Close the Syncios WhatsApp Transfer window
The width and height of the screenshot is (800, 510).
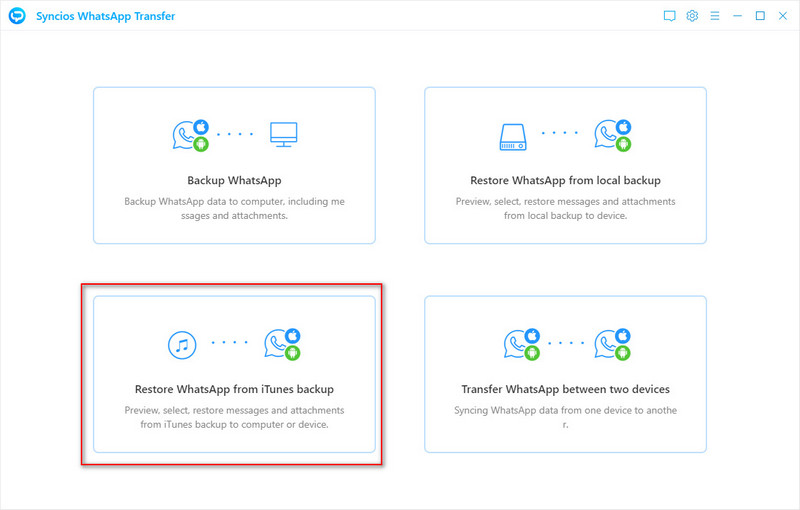[x=783, y=16]
